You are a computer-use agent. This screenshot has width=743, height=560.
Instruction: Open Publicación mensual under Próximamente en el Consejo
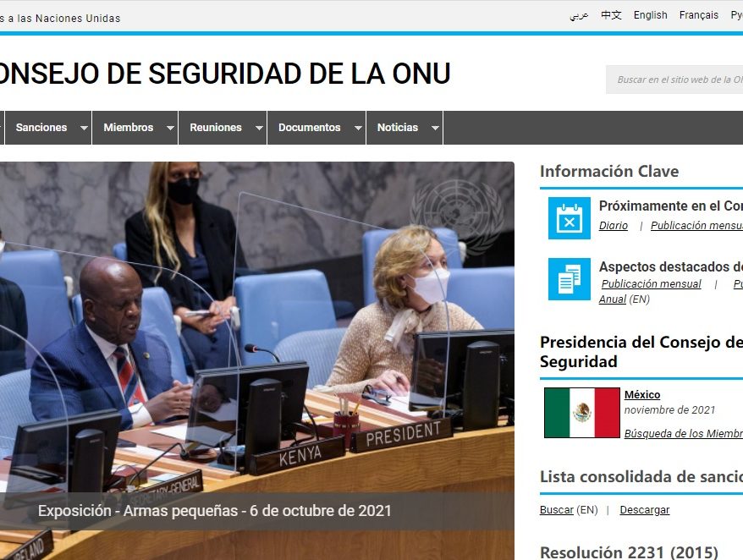(696, 225)
